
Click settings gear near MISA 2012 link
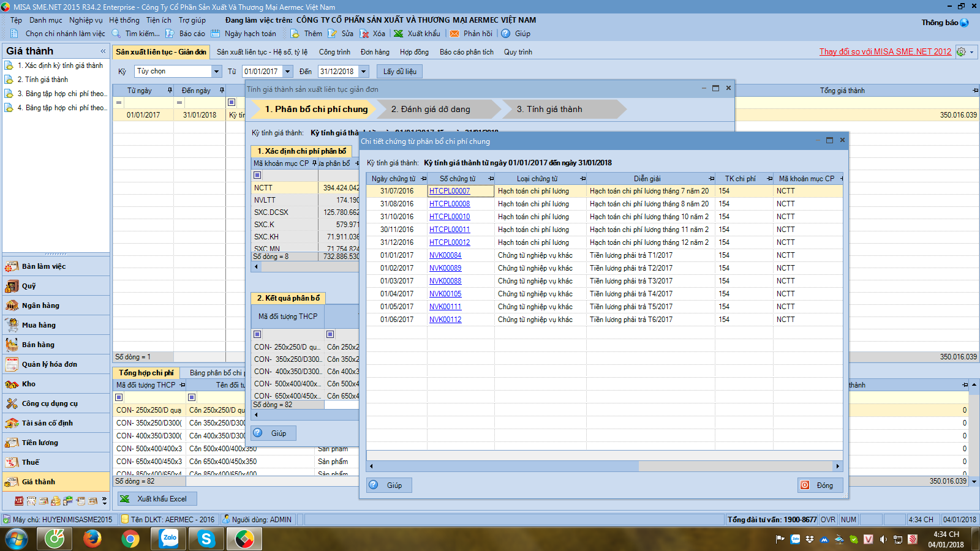pos(962,52)
